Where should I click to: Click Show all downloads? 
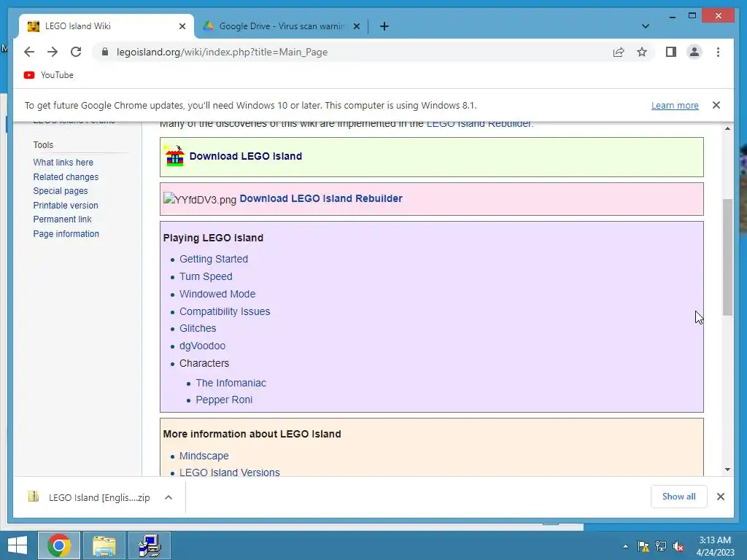point(678,497)
